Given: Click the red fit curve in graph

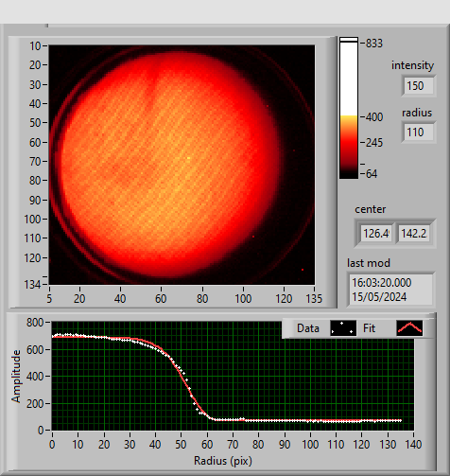Looking at the screenshot, I should (x=184, y=379).
